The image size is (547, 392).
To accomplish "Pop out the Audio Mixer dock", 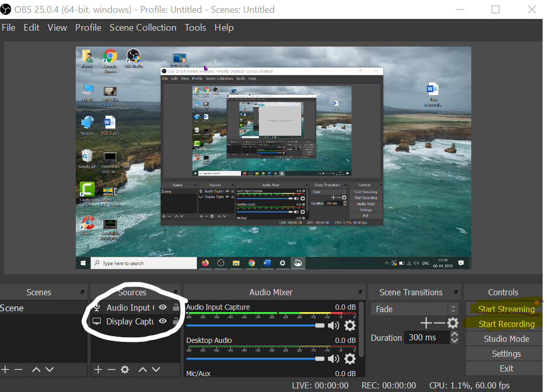I will click(360, 292).
